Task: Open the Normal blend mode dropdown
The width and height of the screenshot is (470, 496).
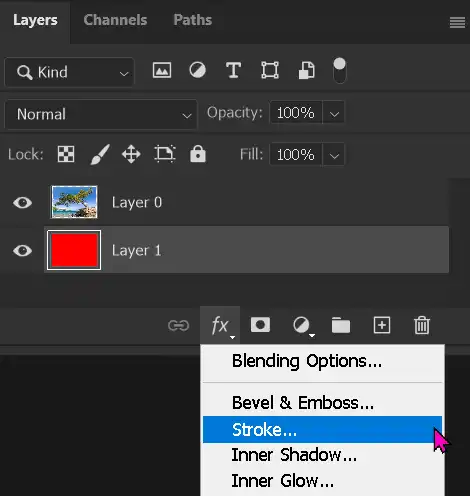Action: click(101, 114)
